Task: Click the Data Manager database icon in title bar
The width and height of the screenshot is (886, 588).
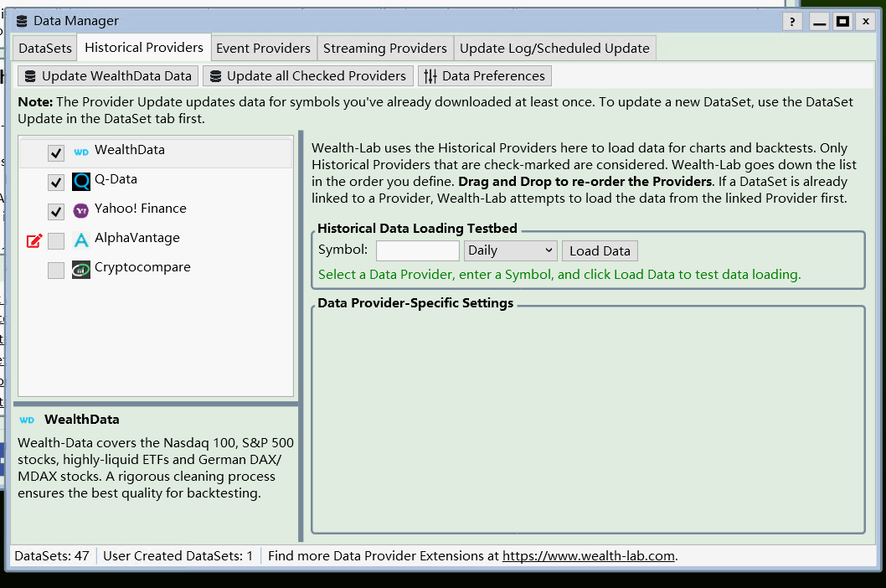Action: click(x=22, y=22)
